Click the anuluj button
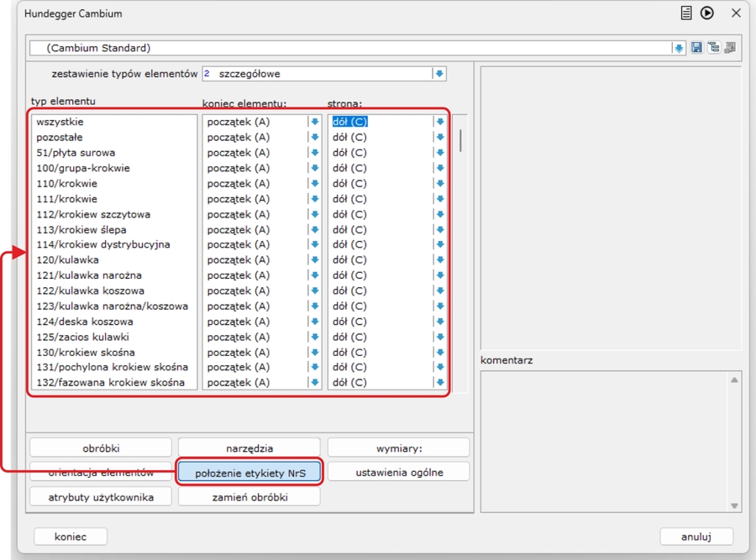This screenshot has height=560, width=756. click(696, 536)
